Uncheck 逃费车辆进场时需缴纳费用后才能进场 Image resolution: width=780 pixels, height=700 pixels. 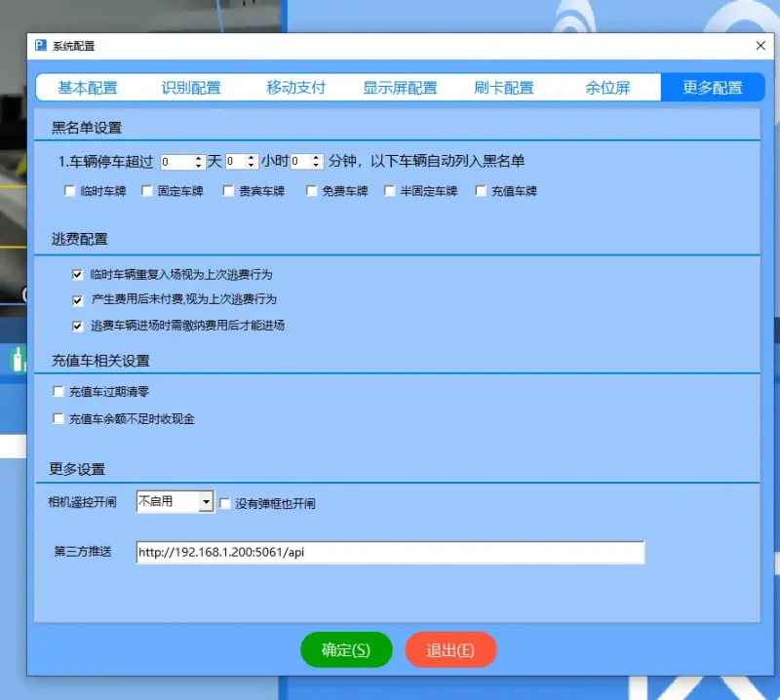point(77,326)
